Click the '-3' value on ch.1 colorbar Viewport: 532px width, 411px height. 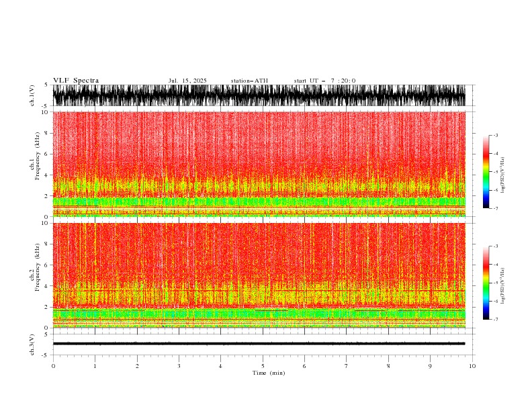(496, 135)
